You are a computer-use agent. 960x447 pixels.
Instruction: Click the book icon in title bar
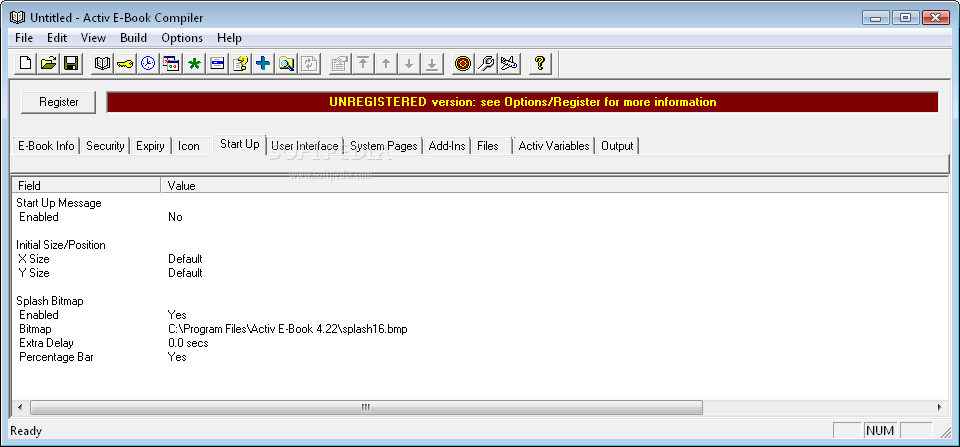tap(17, 18)
